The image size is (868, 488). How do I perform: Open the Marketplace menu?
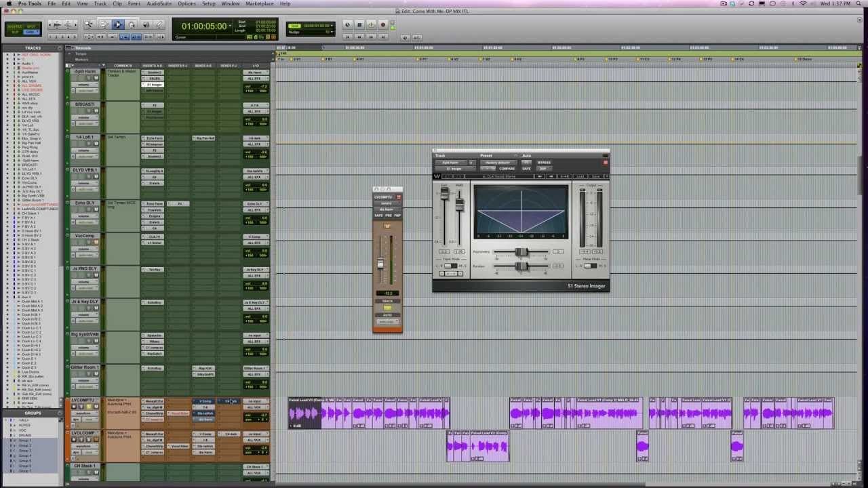coord(259,3)
